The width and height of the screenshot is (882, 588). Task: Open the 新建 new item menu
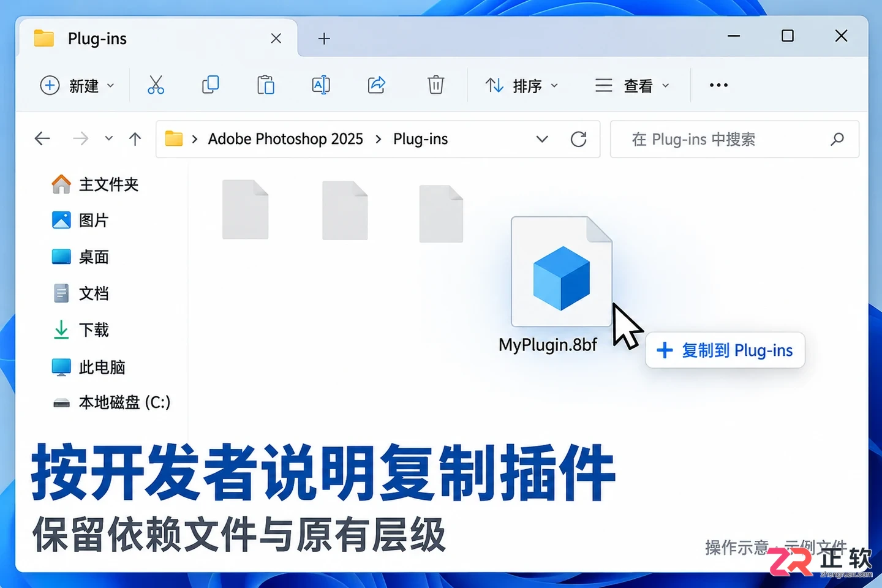pyautogui.click(x=77, y=85)
